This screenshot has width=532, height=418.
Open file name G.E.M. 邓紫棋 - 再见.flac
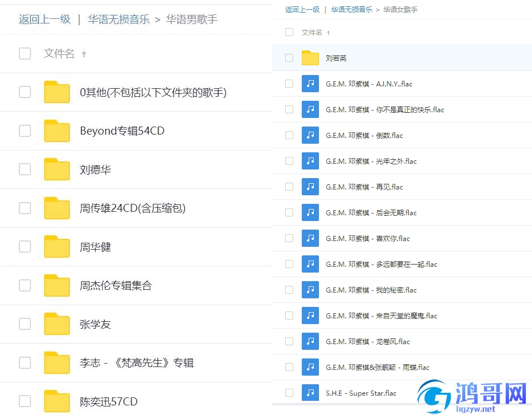coord(364,187)
